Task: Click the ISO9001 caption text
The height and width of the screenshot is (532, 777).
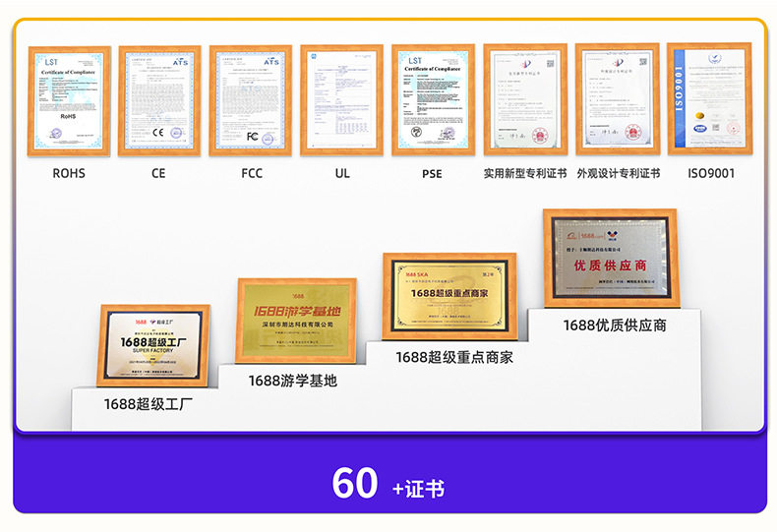Action: click(x=711, y=173)
